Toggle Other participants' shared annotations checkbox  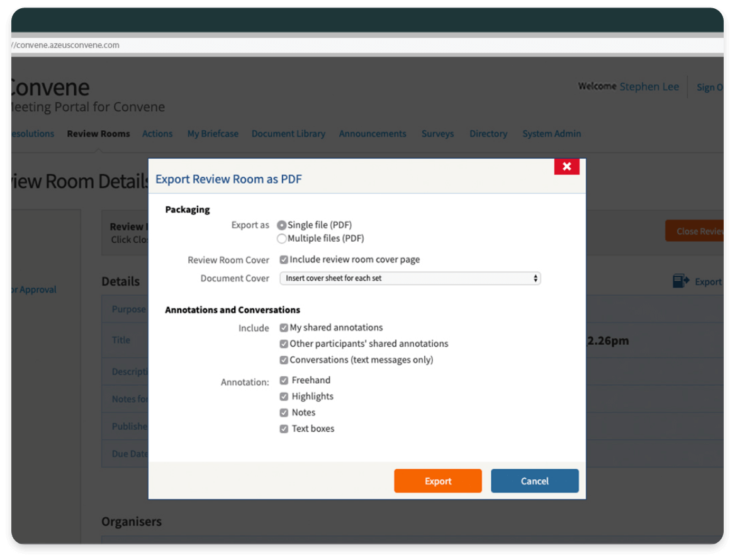pyautogui.click(x=284, y=344)
